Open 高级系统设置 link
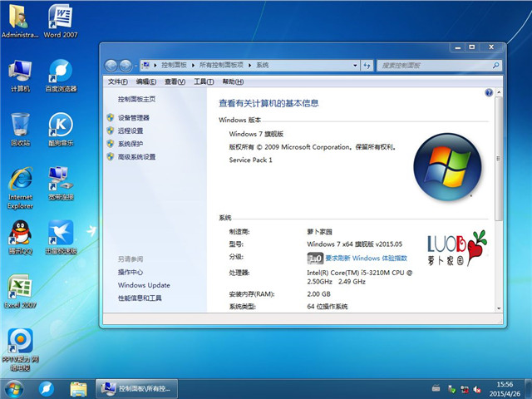Image resolution: width=532 pixels, height=399 pixels. tap(136, 157)
